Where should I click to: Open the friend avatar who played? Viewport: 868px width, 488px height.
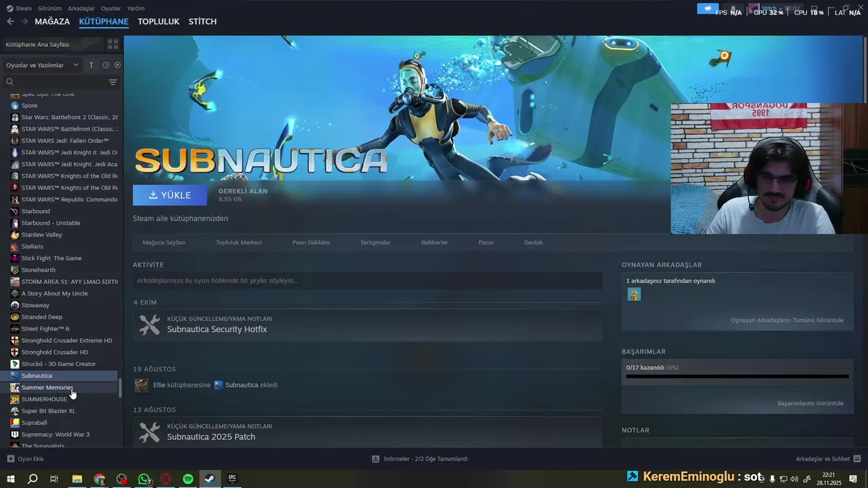click(634, 294)
